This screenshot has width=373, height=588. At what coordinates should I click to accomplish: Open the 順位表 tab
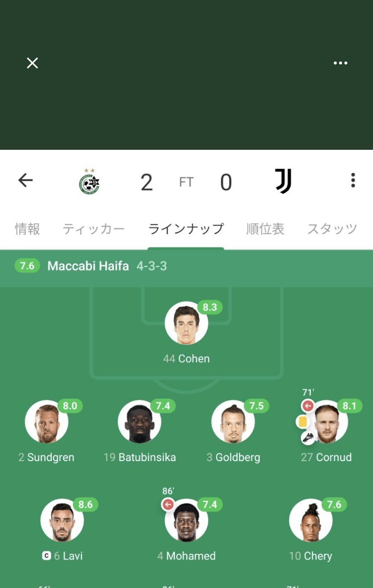click(x=265, y=229)
